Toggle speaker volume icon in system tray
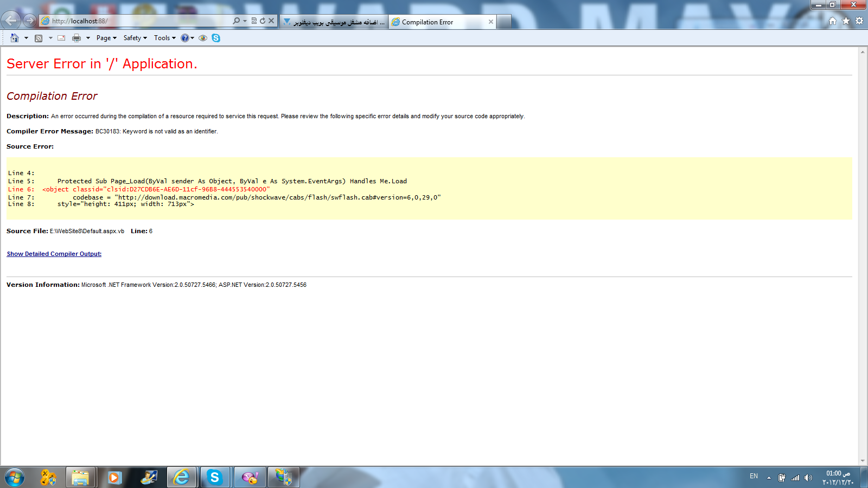The width and height of the screenshot is (868, 488). tap(808, 478)
